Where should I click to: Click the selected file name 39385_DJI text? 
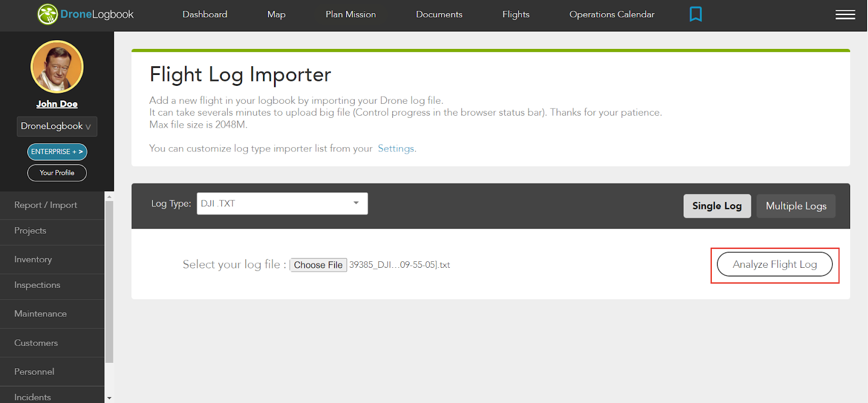(400, 265)
